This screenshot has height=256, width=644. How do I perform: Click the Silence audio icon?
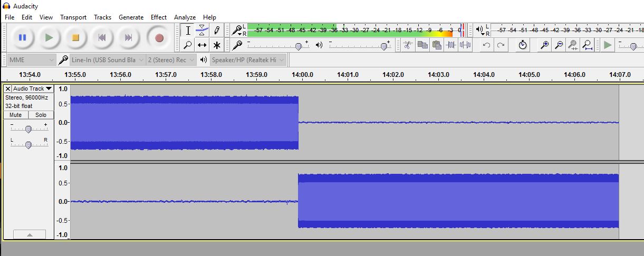click(x=465, y=45)
